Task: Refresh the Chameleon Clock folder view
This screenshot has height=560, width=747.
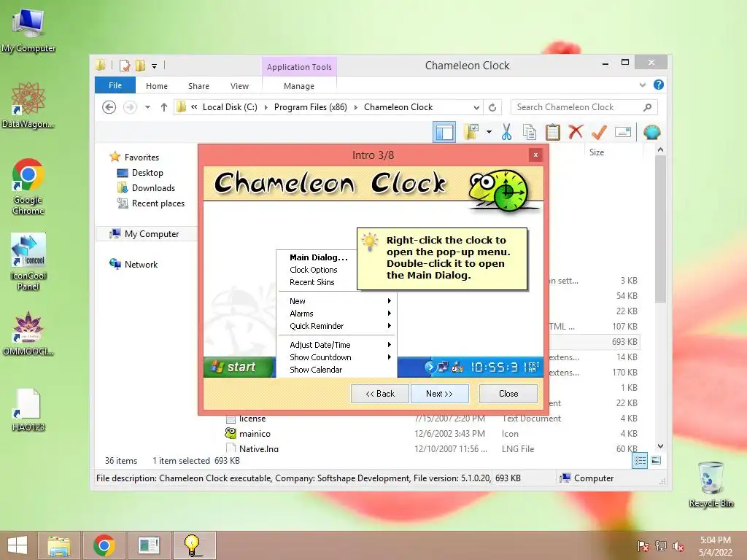Action: point(492,107)
